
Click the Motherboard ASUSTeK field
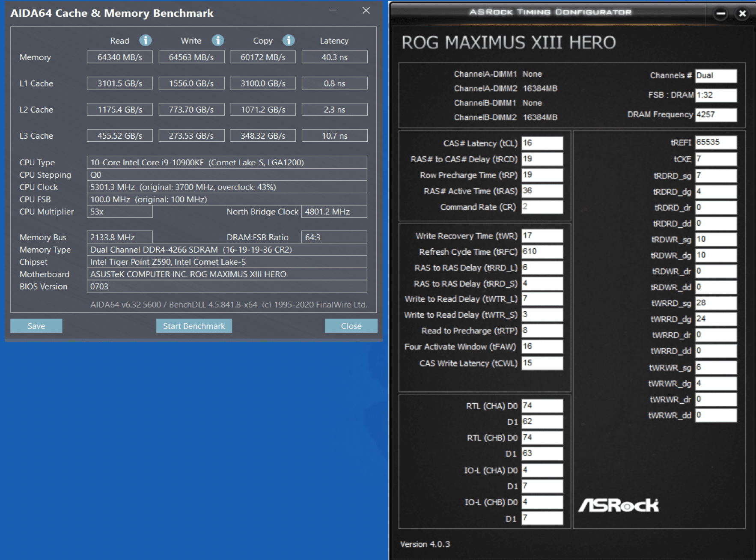[x=227, y=274]
